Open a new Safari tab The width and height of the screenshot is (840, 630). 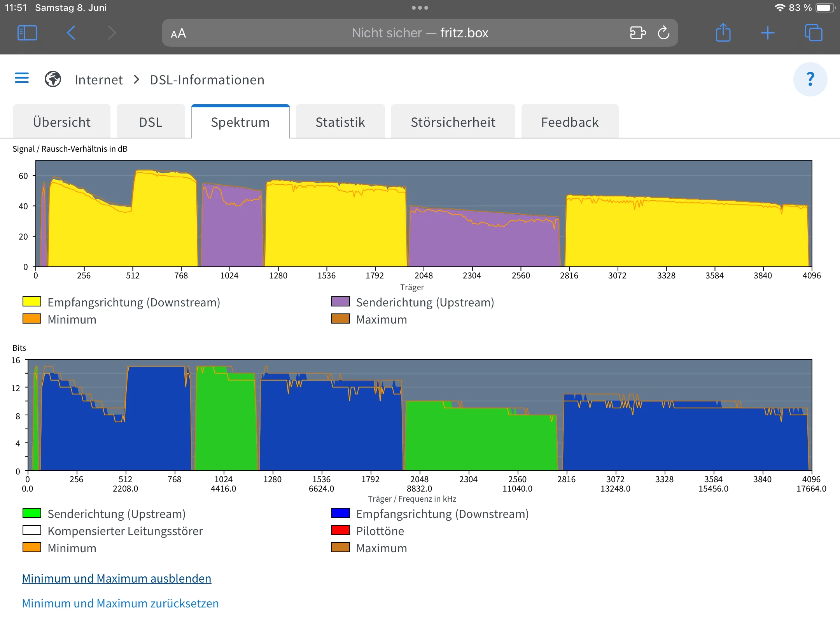pyautogui.click(x=768, y=33)
